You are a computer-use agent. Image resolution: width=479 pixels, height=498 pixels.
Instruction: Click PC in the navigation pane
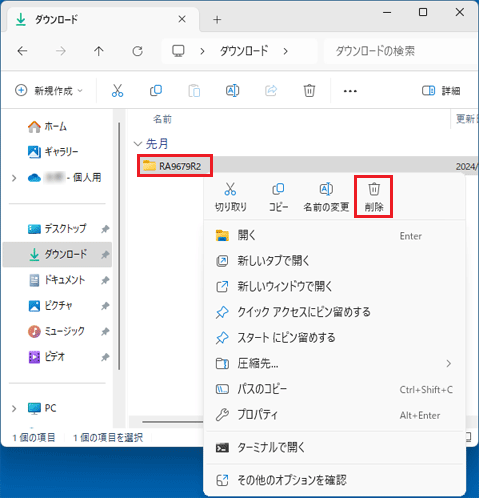[42, 408]
